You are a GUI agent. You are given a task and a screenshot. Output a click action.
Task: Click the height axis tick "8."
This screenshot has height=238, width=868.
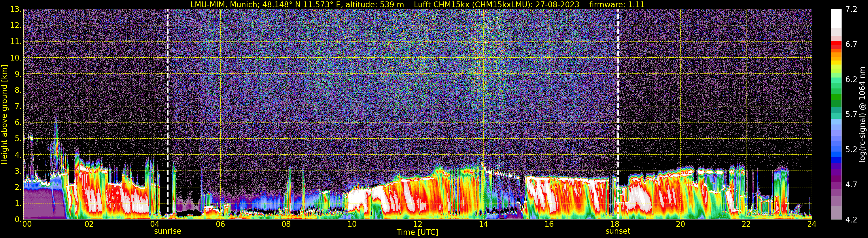(18, 90)
